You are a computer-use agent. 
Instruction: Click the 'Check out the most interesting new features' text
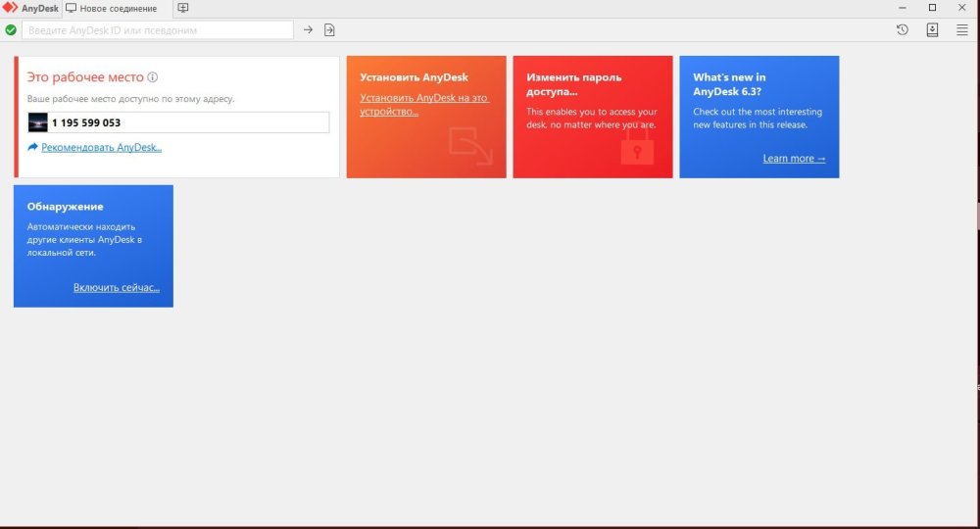(758, 118)
